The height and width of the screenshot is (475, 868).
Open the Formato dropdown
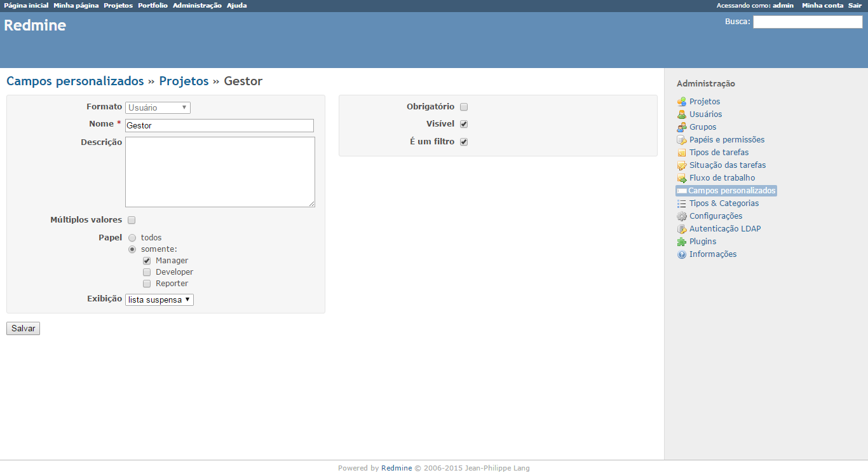158,108
